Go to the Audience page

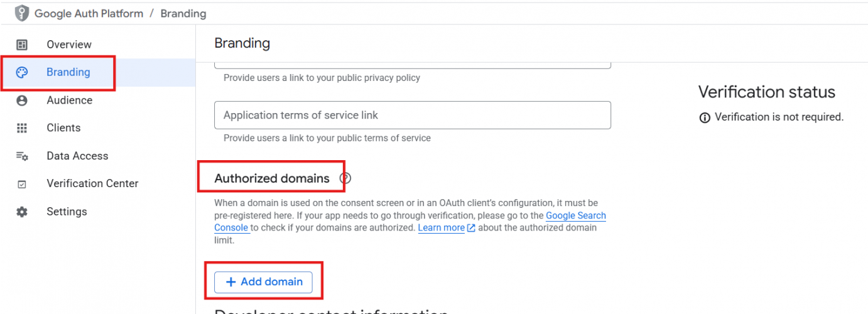[69, 100]
